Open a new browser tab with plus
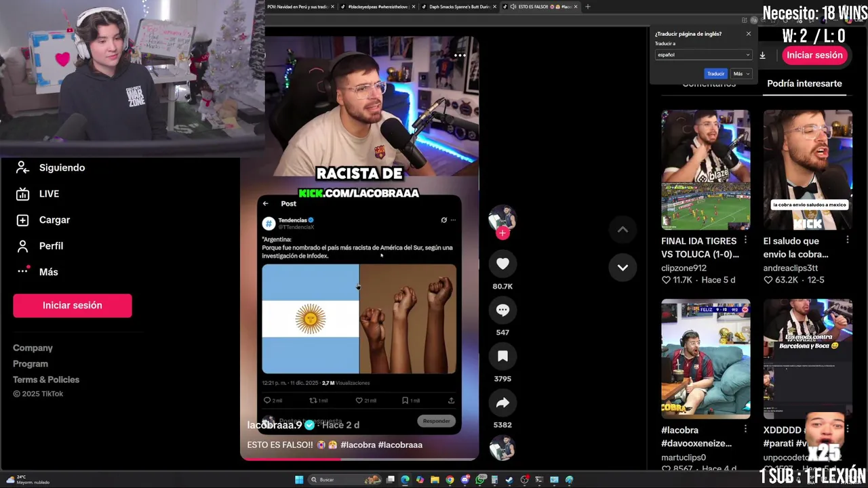The width and height of the screenshot is (868, 488). pyautogui.click(x=587, y=7)
